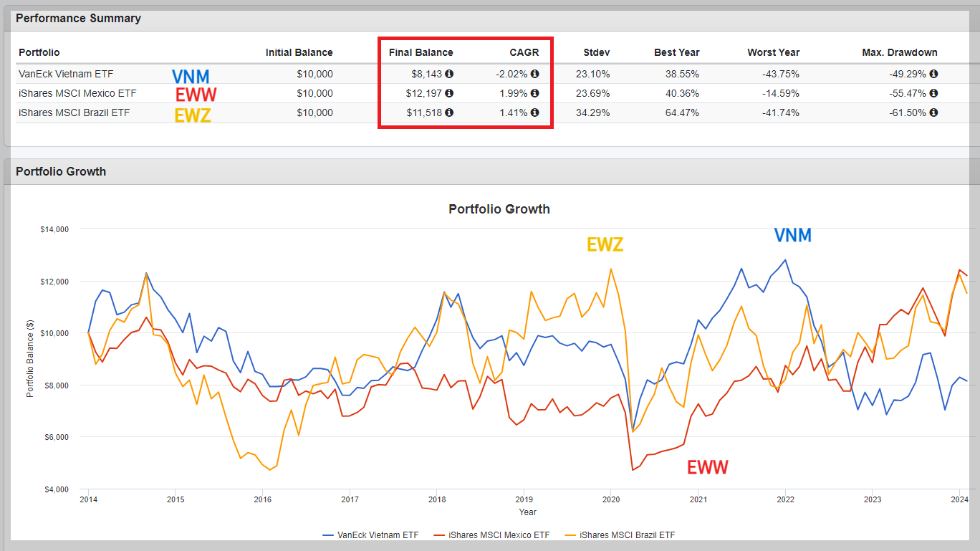The height and width of the screenshot is (551, 980).
Task: Click the 2024 x-axis tick label
Action: point(959,500)
